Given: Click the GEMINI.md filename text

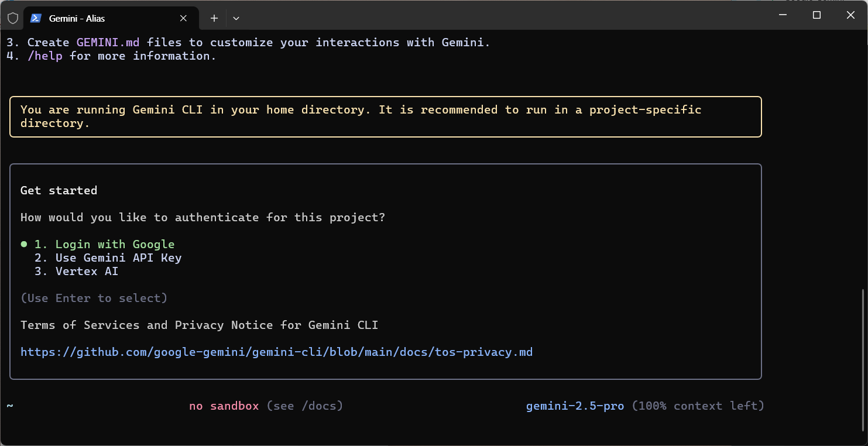Looking at the screenshot, I should tap(108, 42).
